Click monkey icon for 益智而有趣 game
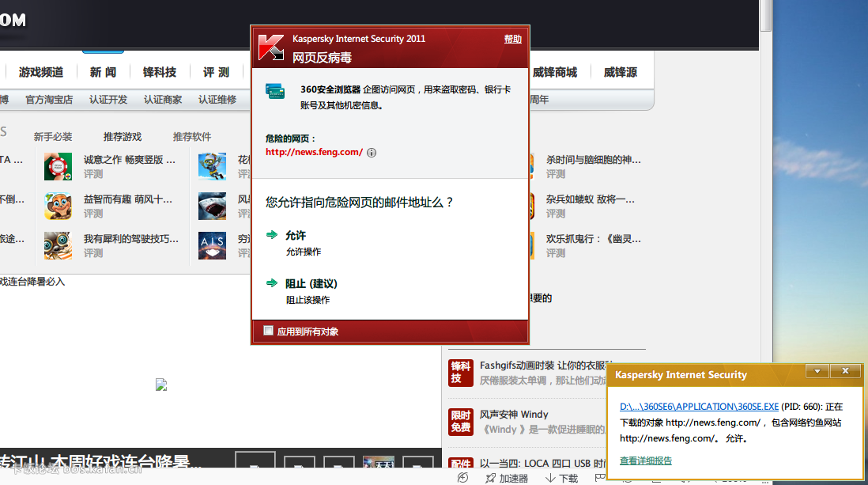This screenshot has width=868, height=485. coord(58,206)
